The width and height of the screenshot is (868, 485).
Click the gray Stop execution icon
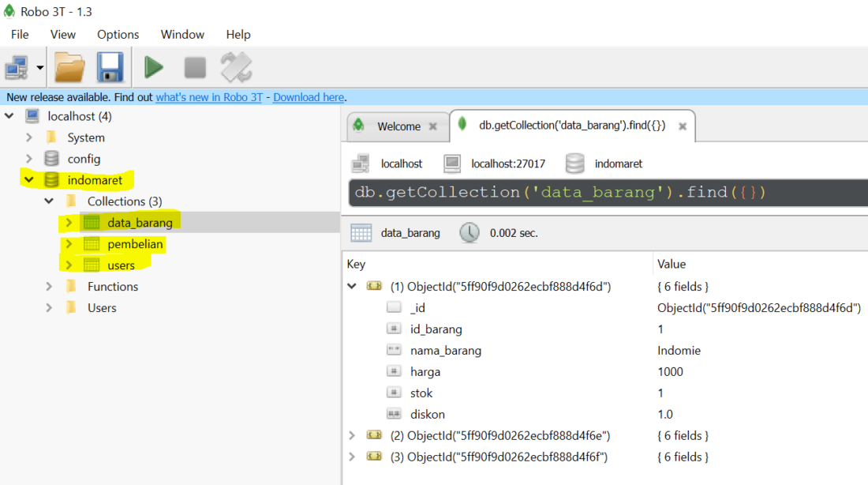point(195,68)
